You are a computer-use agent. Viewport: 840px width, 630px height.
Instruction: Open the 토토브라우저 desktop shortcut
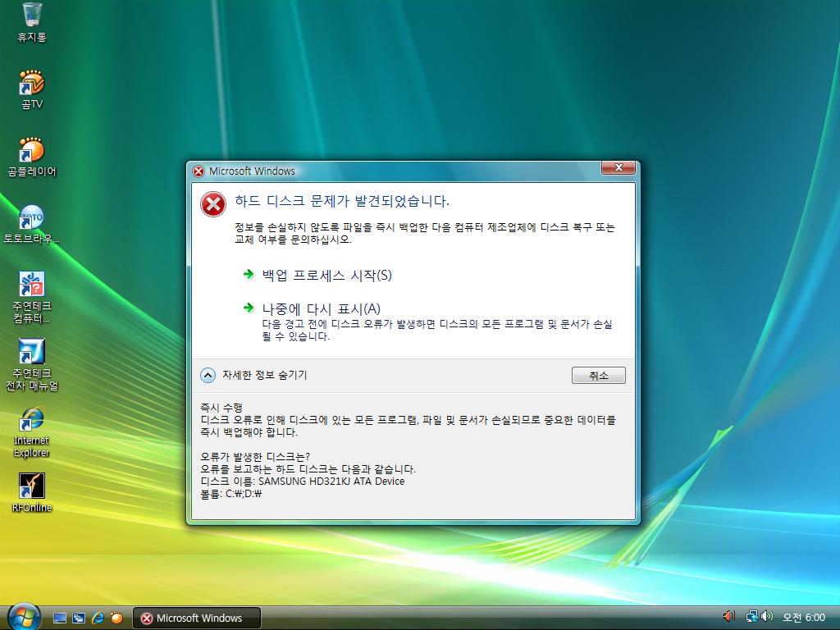point(32,224)
